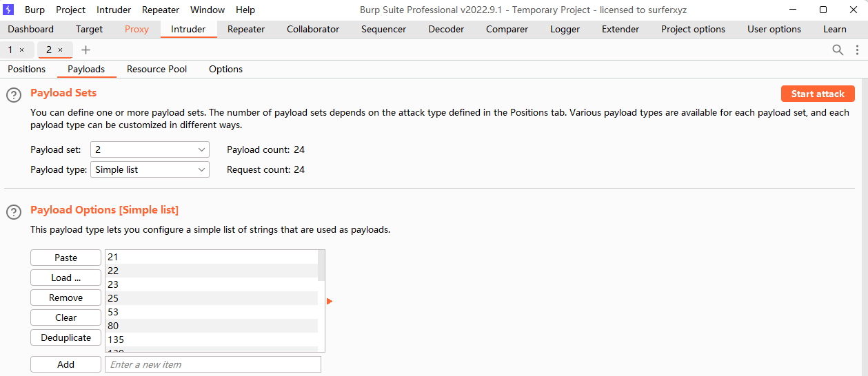Viewport: 868px width, 376px height.
Task: Focus the Enter a new item field
Action: (213, 364)
